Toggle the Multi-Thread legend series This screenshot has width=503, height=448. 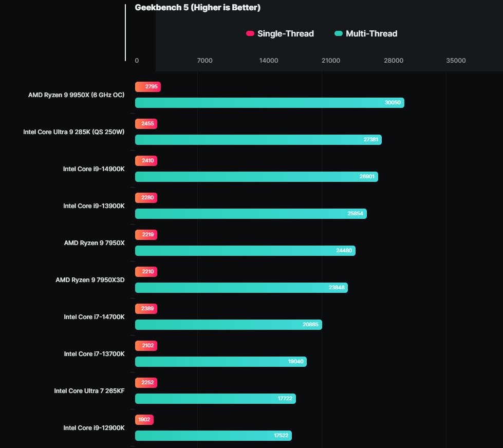[366, 34]
